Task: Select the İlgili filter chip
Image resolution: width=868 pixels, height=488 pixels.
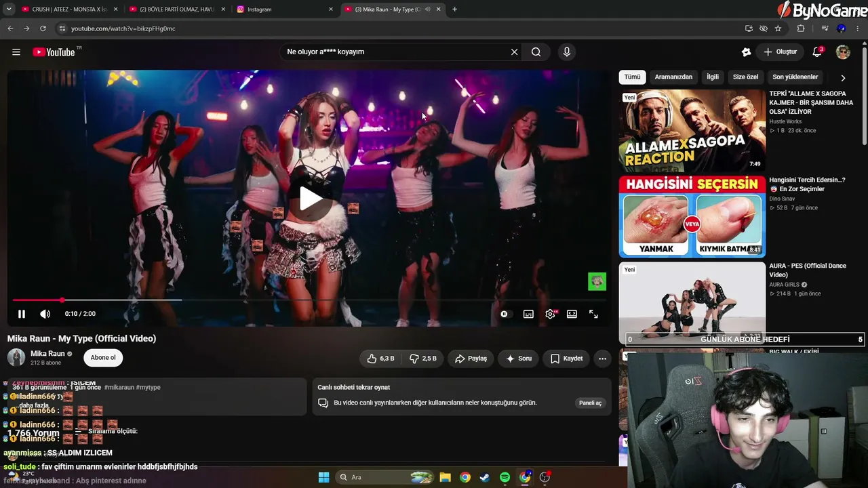Action: tap(713, 77)
